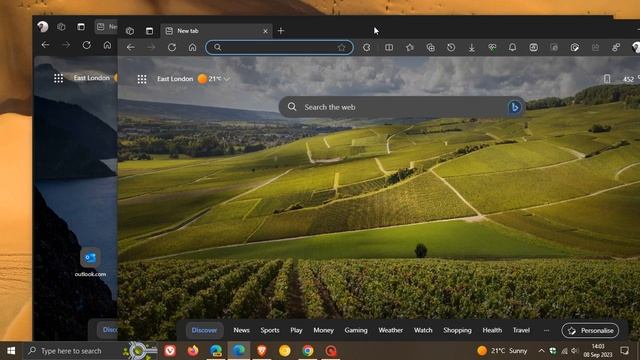The image size is (640, 360).
Task: Open History in front Edge toolbar
Action: point(451,48)
